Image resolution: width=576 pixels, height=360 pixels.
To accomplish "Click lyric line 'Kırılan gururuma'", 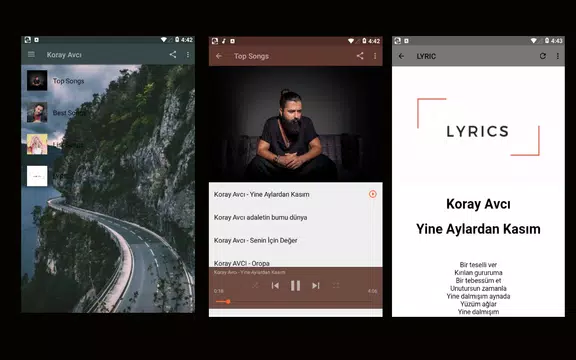I will click(478, 273).
